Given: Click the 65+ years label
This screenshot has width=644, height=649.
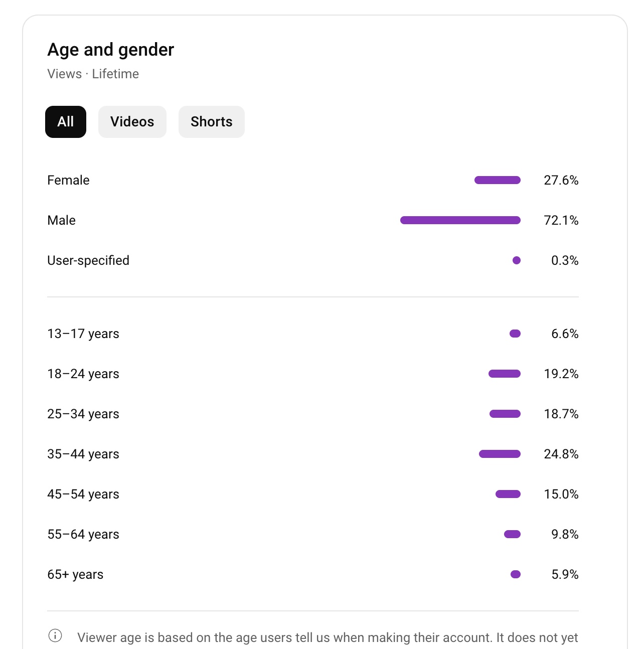Looking at the screenshot, I should pos(75,574).
